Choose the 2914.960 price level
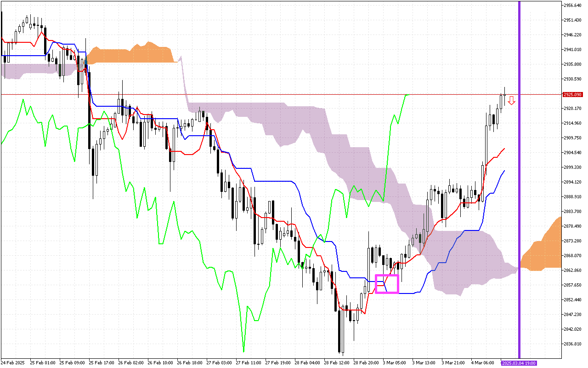The image size is (588, 368). [572, 123]
